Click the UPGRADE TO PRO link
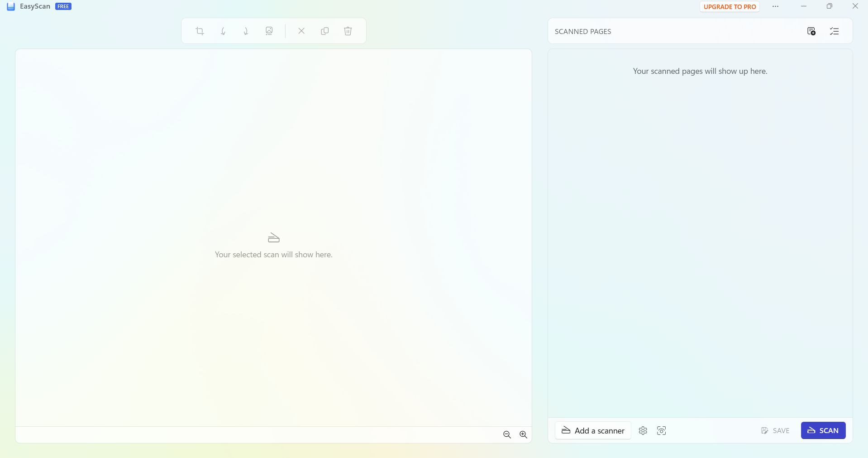The height and width of the screenshot is (458, 868). (x=730, y=7)
